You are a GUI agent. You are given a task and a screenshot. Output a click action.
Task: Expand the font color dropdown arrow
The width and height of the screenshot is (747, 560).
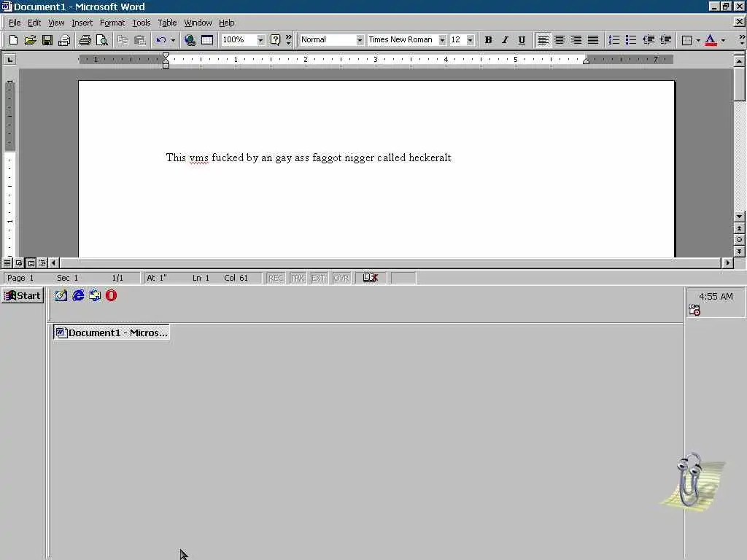click(x=723, y=40)
